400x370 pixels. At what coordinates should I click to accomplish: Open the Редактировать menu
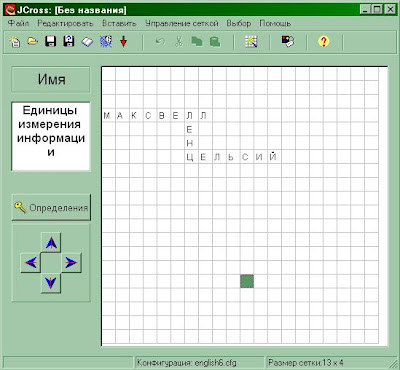pyautogui.click(x=65, y=24)
